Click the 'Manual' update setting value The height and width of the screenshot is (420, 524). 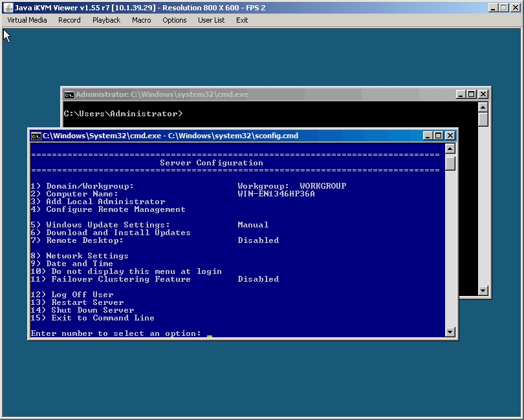pos(253,225)
